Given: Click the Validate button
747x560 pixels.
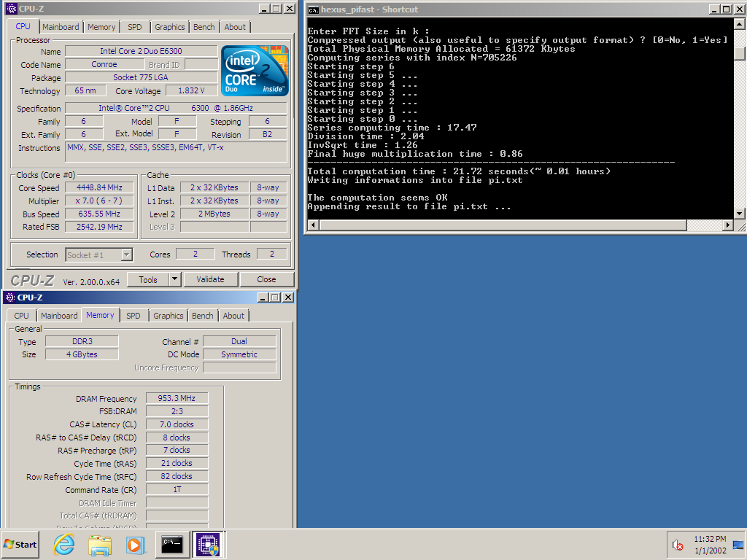Looking at the screenshot, I should click(x=210, y=279).
